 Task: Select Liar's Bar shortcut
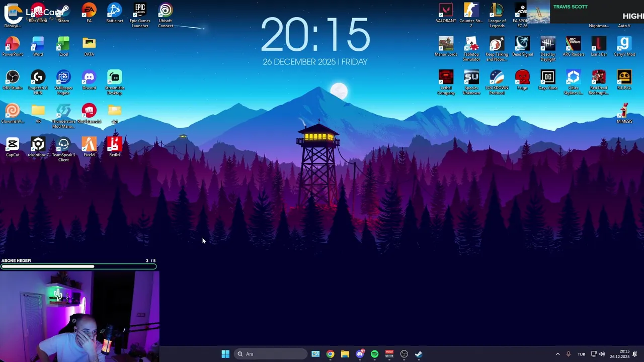[x=599, y=47]
